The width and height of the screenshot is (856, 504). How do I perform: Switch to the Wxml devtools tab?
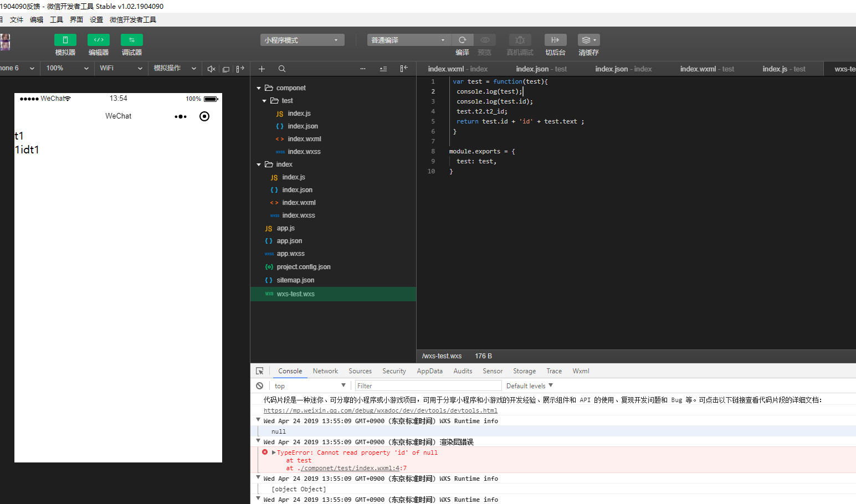coord(581,371)
